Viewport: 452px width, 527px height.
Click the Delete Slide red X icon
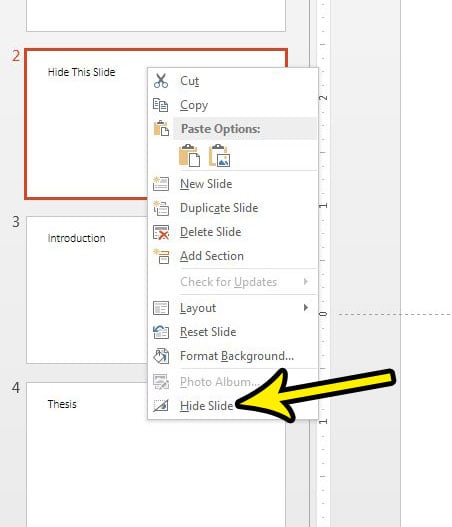(x=161, y=232)
